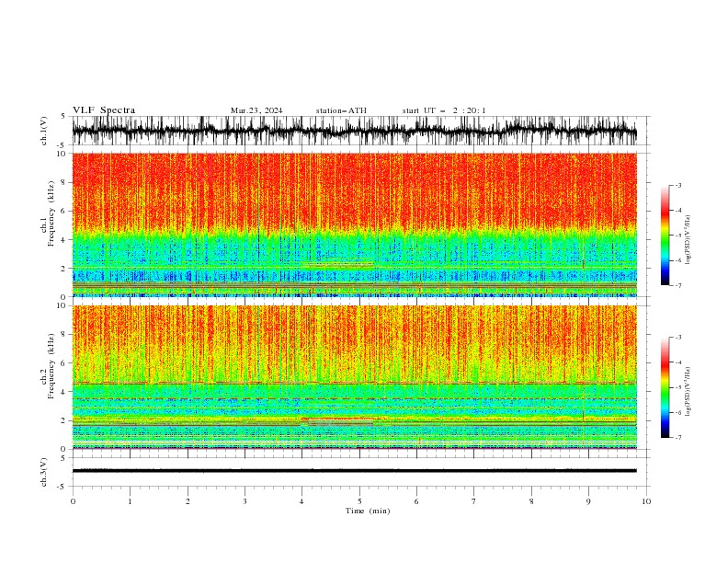Click the ch.1 spectrogram panel

point(354,224)
